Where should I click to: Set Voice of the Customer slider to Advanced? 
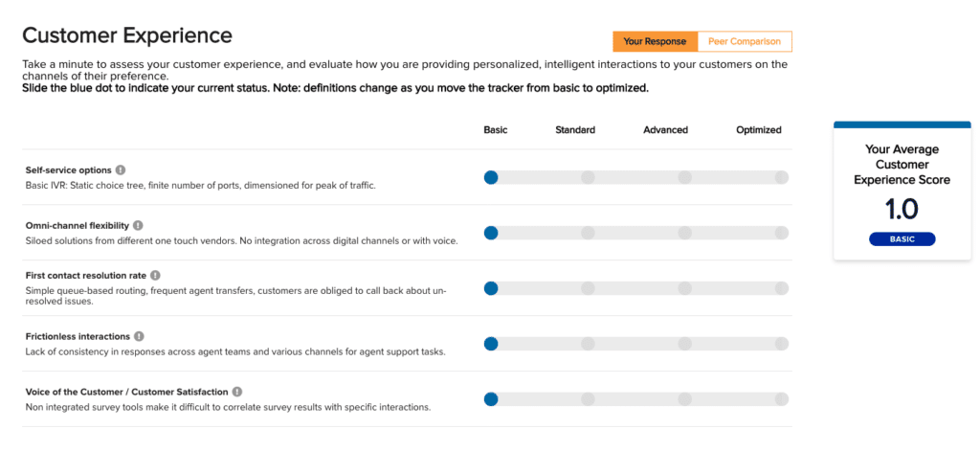coord(684,399)
